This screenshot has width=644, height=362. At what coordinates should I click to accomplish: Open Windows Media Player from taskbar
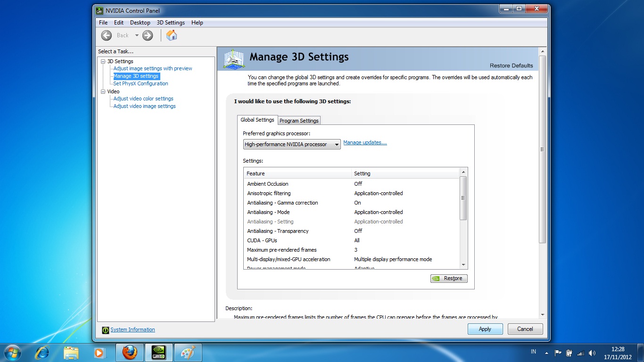tap(99, 353)
